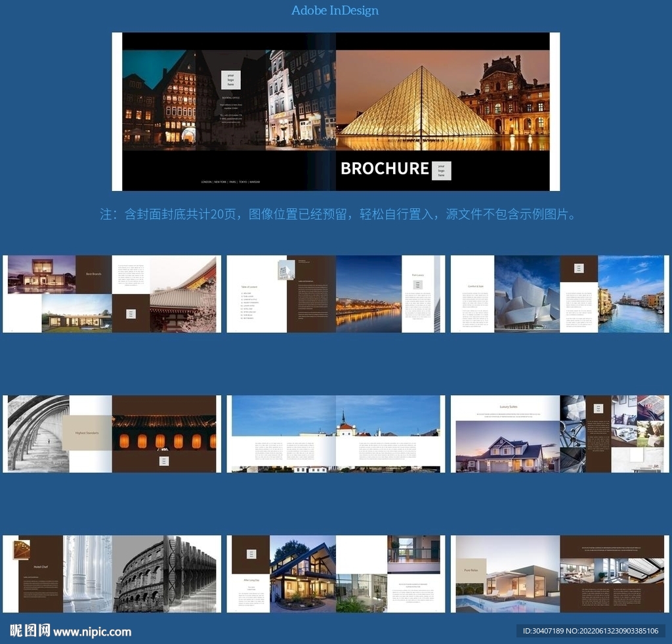The image size is (672, 644).
Task: Open the night street back cover photo
Action: point(229,100)
